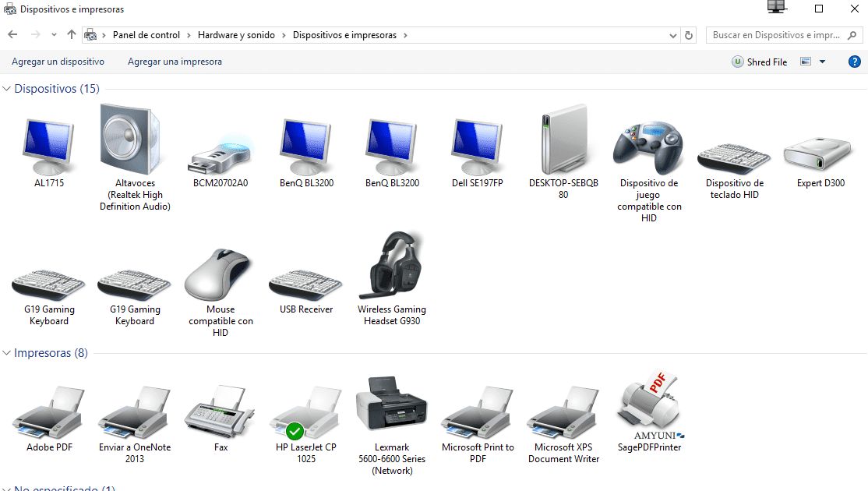868x491 pixels.
Task: Click the Altavoces Realtek audio device
Action: [133, 140]
